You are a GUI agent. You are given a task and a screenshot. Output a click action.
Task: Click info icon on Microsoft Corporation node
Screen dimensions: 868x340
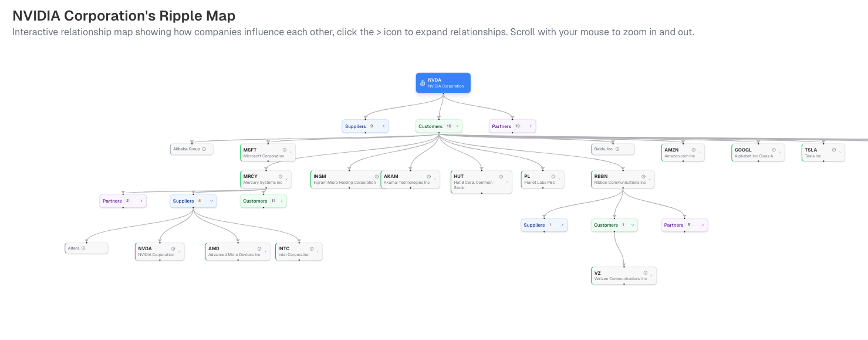pyautogui.click(x=285, y=150)
